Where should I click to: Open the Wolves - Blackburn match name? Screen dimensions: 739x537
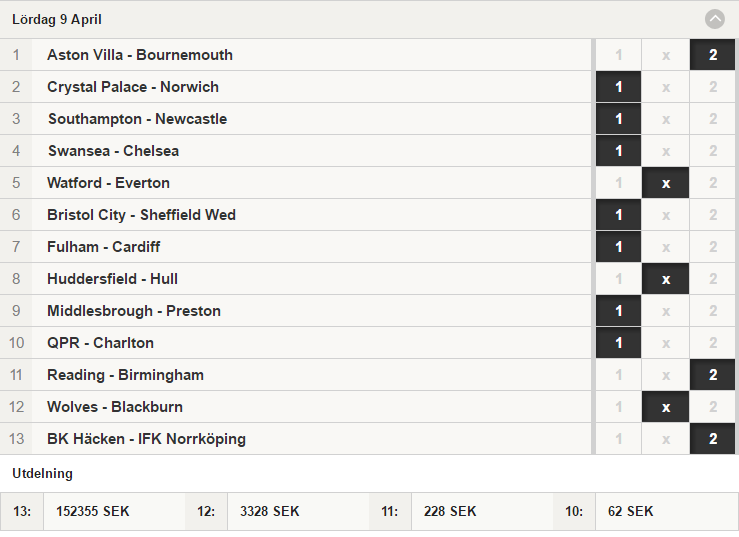click(x=115, y=407)
